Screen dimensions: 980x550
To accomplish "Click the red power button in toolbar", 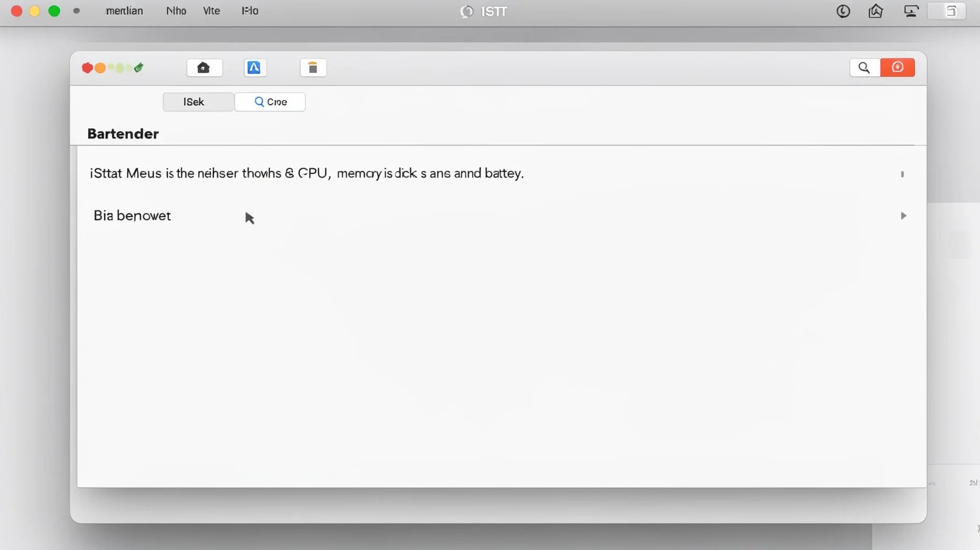I will pyautogui.click(x=897, y=68).
